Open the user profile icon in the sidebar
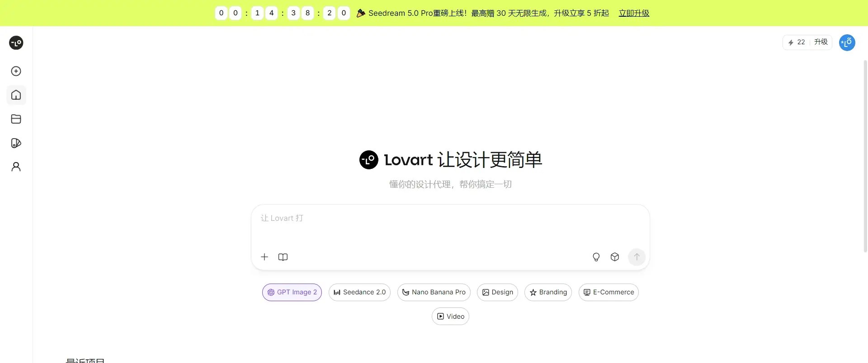The width and height of the screenshot is (868, 363). pyautogui.click(x=16, y=167)
